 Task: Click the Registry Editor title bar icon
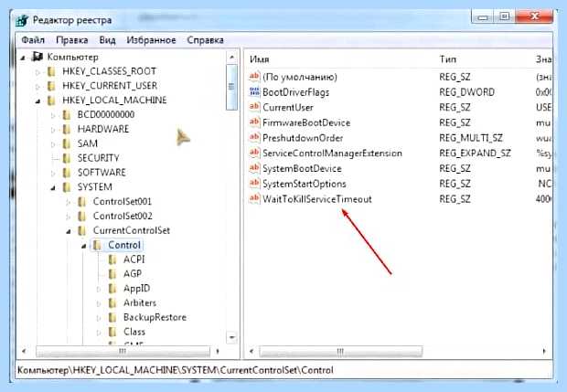point(22,20)
